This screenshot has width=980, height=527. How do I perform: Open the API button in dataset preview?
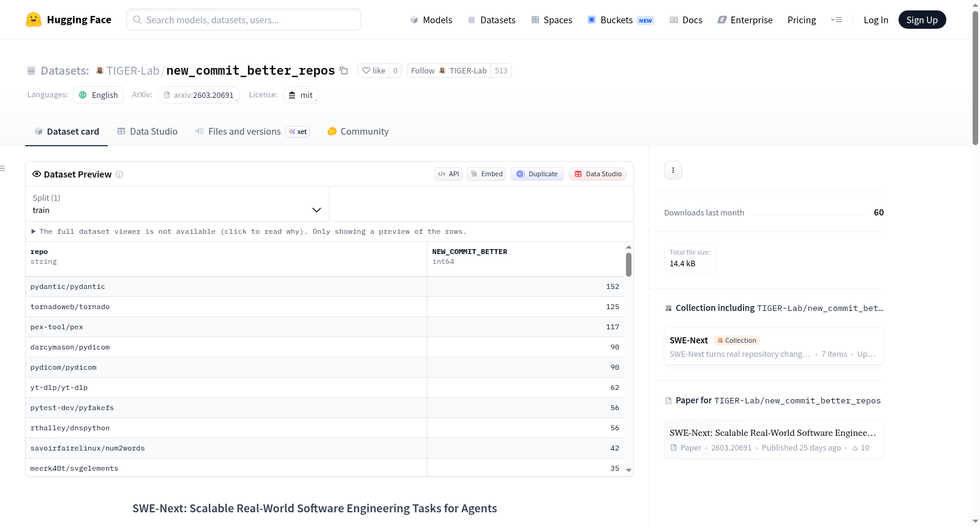448,174
